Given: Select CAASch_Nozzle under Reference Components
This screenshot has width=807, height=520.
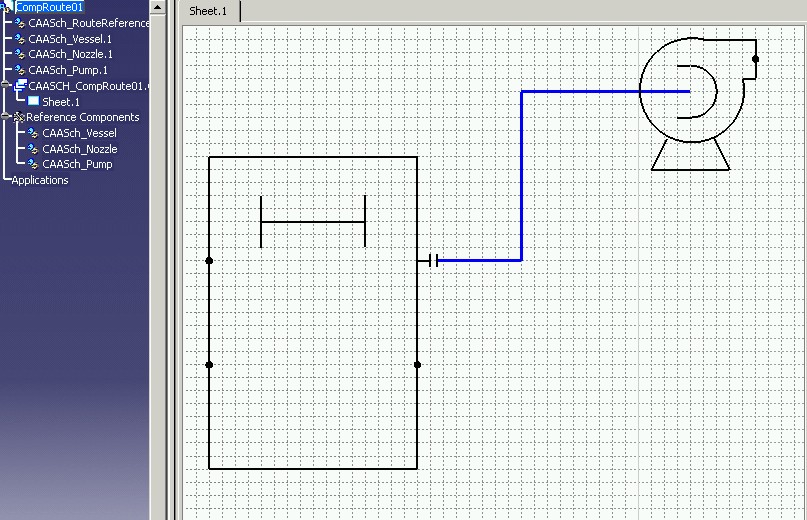Looking at the screenshot, I should click(x=79, y=149).
